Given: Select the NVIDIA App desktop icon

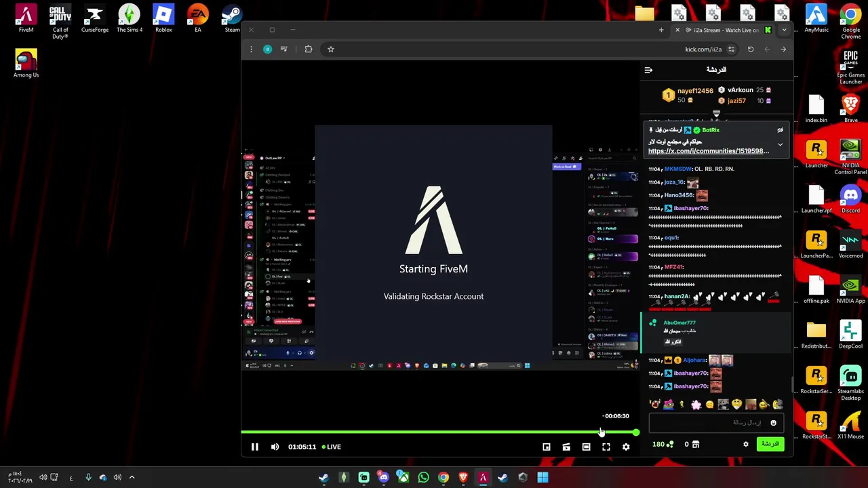Looking at the screenshot, I should 850,290.
